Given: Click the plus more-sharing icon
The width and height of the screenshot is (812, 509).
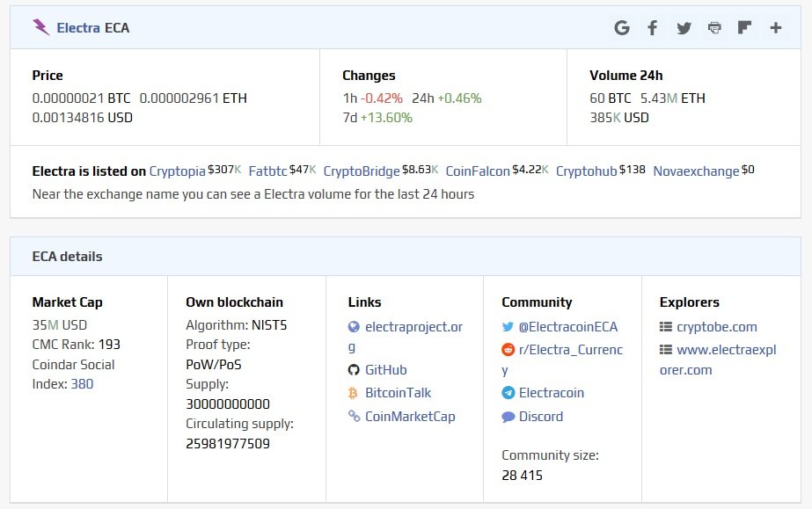Looking at the screenshot, I should (x=775, y=27).
